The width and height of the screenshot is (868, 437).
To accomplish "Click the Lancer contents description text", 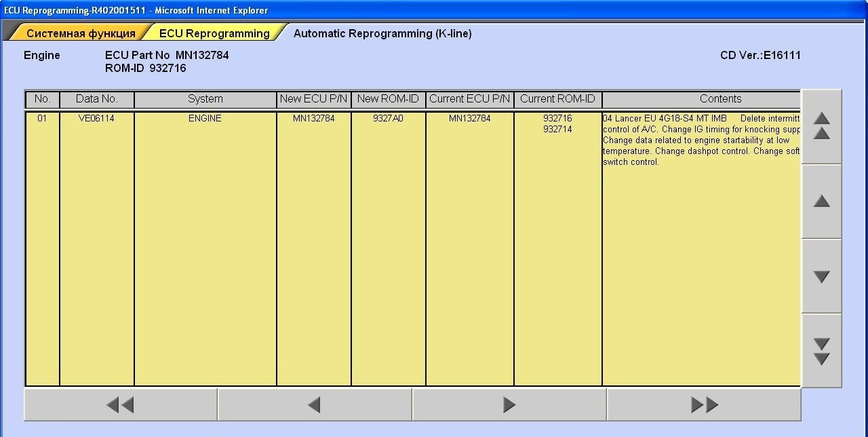I will pyautogui.click(x=702, y=140).
